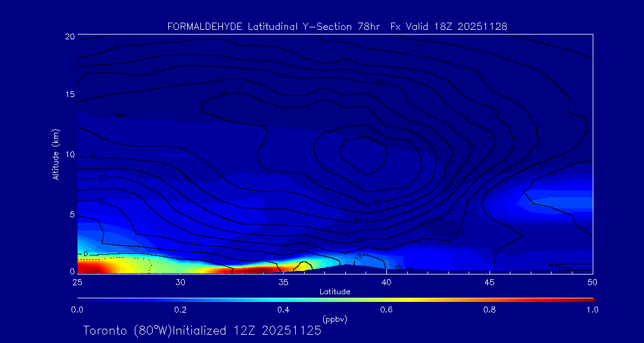This screenshot has width=644, height=343.
Task: Click the latitude axis tick label 35
Action: pos(283,282)
